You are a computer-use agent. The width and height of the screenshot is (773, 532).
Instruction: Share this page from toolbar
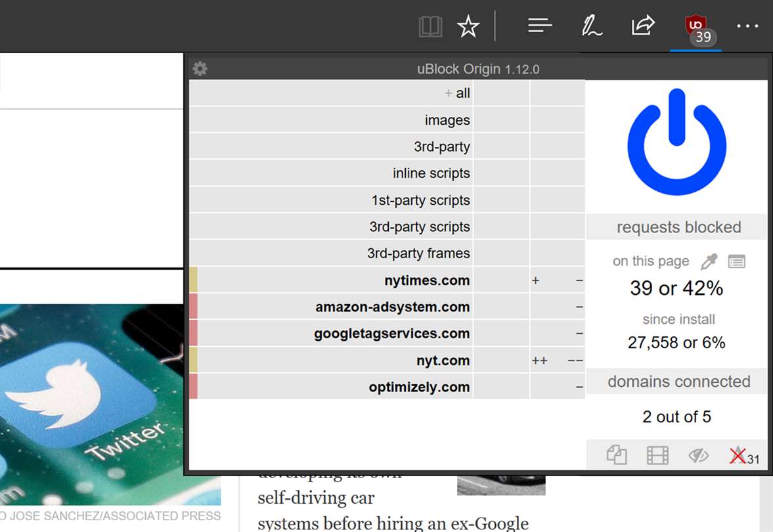point(643,26)
